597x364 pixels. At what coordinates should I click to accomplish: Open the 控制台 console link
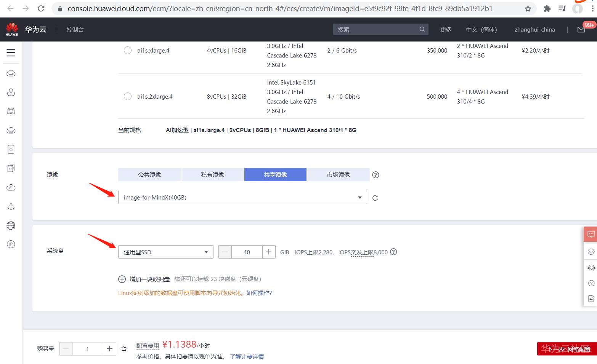point(75,30)
